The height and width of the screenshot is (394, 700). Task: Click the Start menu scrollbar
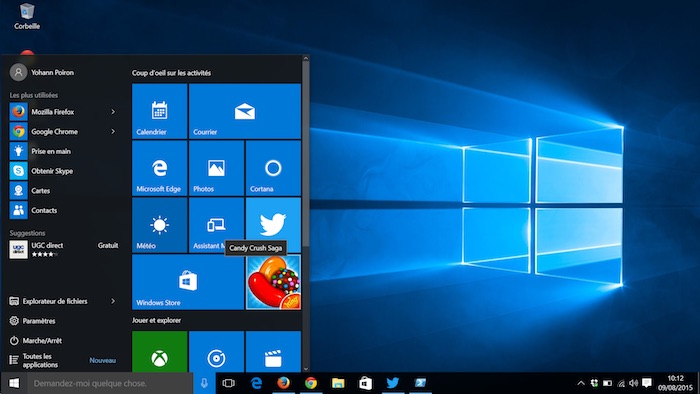coord(306,153)
